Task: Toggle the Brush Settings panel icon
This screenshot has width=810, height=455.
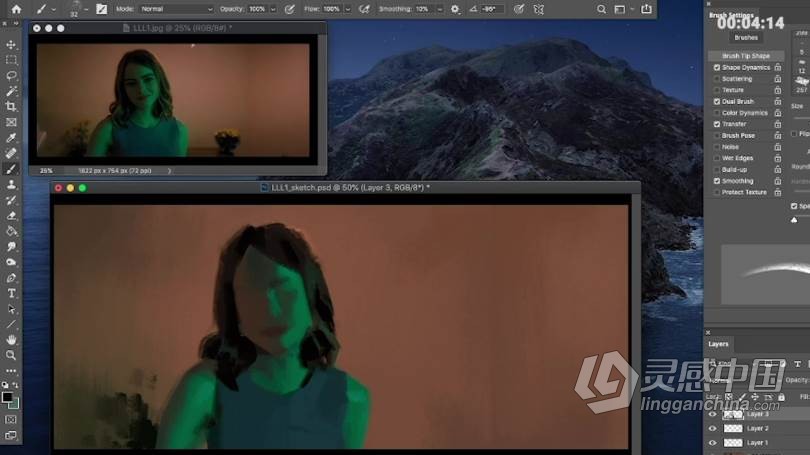Action: click(x=101, y=9)
